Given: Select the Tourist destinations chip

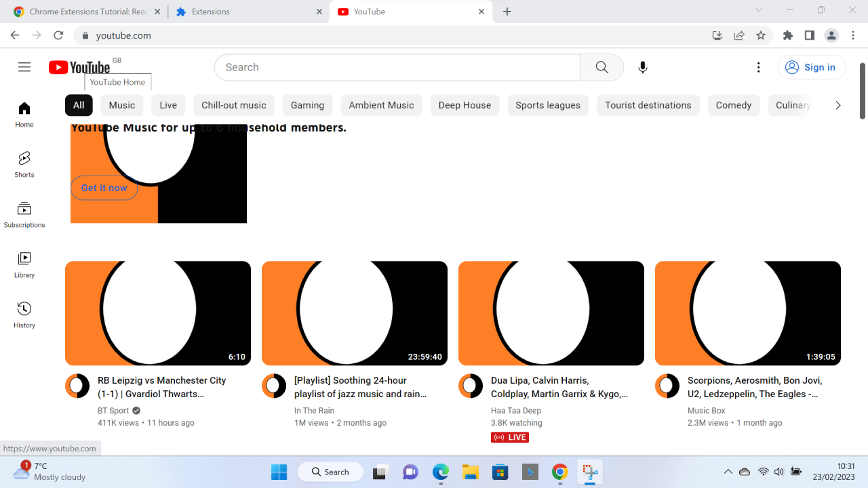Looking at the screenshot, I should pos(648,105).
